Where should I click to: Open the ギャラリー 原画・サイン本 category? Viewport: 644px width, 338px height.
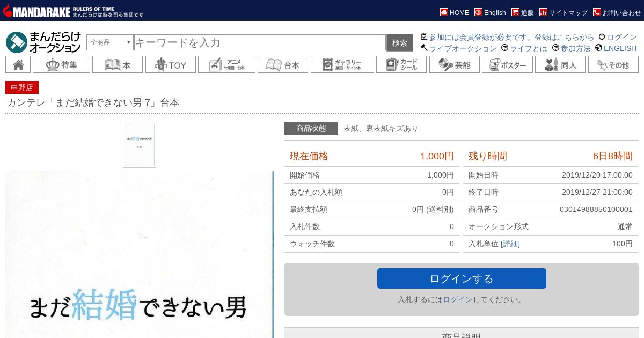pyautogui.click(x=342, y=64)
